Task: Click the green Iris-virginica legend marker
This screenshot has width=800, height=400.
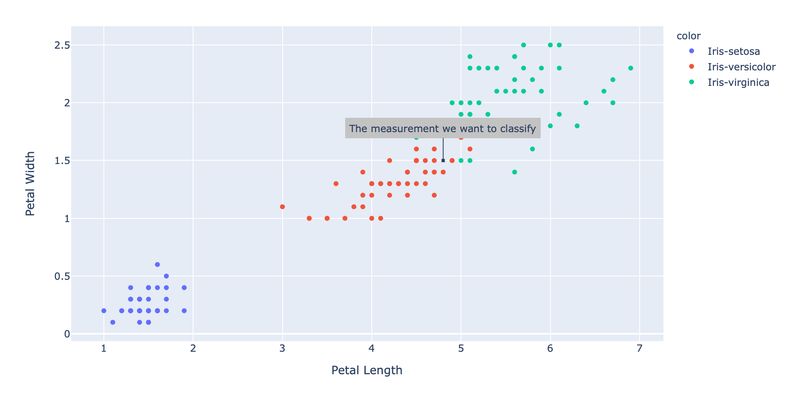Action: coord(692,82)
